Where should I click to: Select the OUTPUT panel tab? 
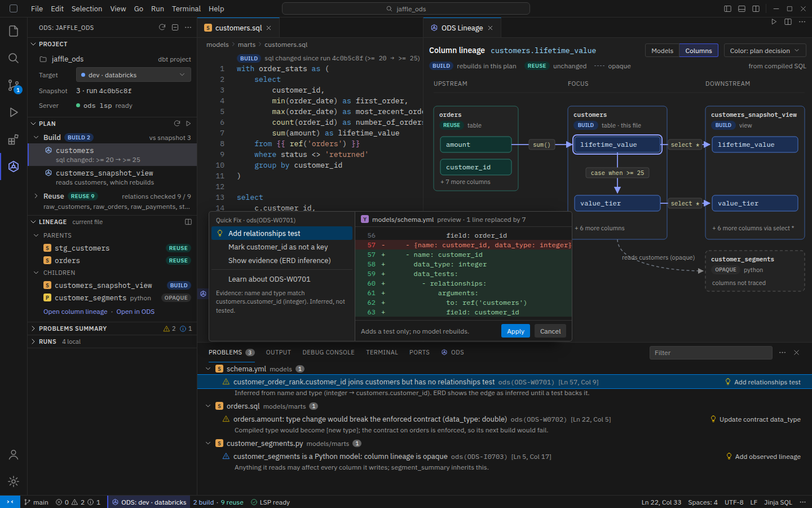click(279, 352)
